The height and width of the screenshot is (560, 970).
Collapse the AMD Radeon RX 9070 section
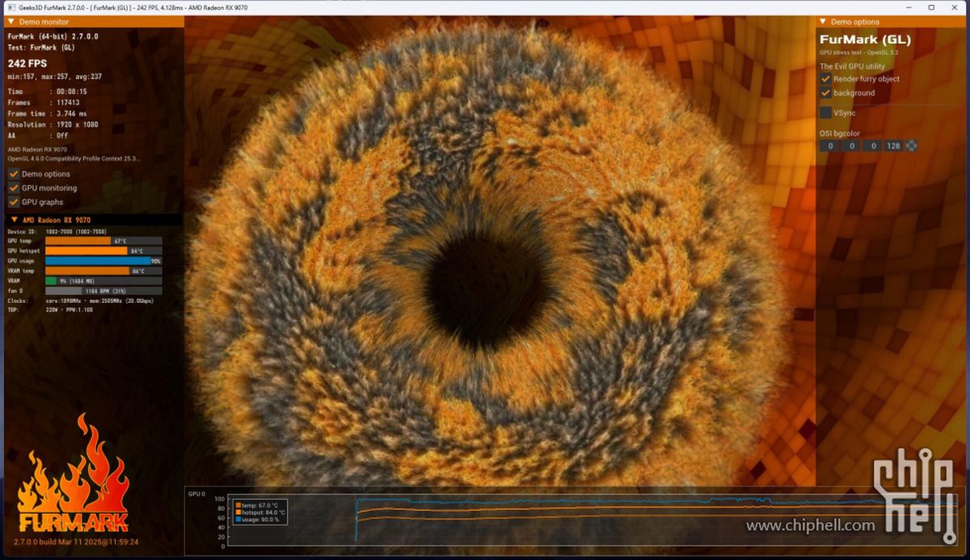(x=15, y=220)
